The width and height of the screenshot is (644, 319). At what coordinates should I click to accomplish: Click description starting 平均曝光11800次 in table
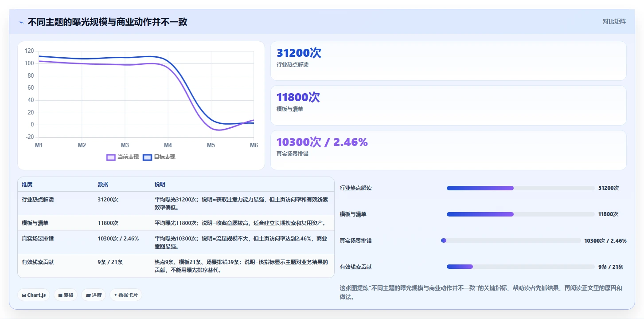click(240, 223)
